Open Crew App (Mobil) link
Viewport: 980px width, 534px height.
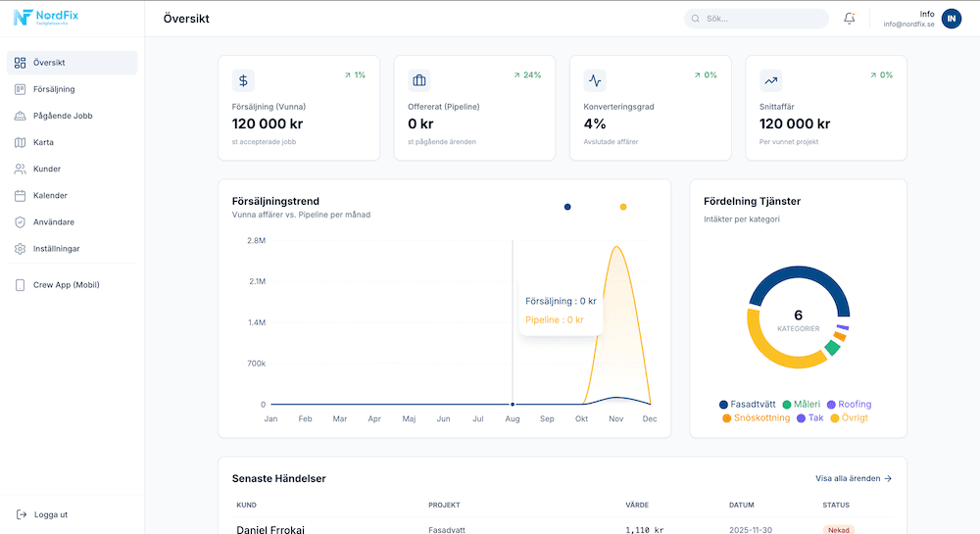click(x=72, y=285)
